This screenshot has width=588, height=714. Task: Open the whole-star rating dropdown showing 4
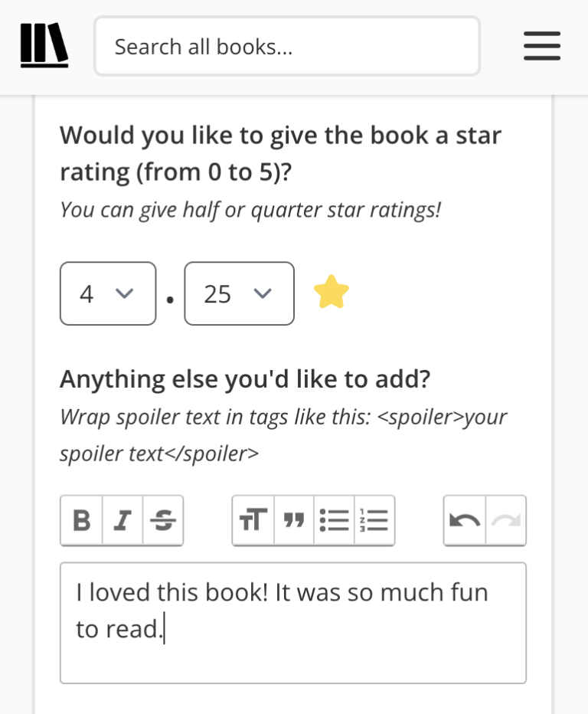(x=107, y=293)
